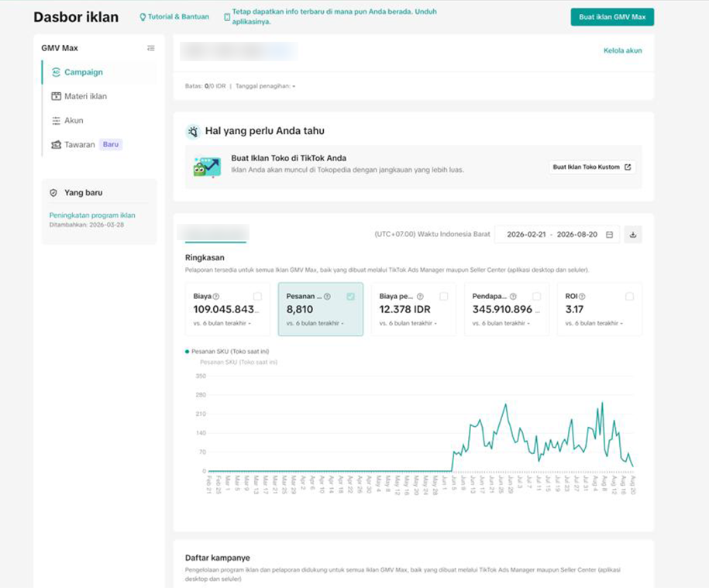Click help icon next to Pesanan

coord(327,297)
